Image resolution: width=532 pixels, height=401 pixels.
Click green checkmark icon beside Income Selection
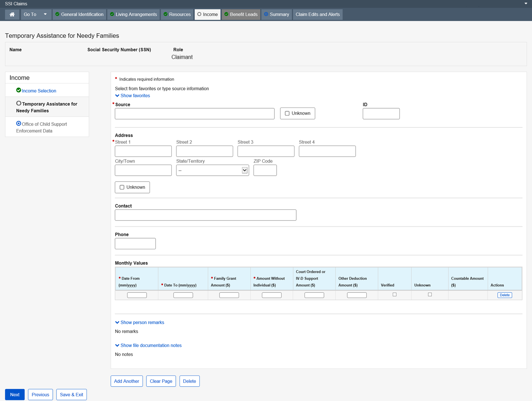pyautogui.click(x=18, y=90)
